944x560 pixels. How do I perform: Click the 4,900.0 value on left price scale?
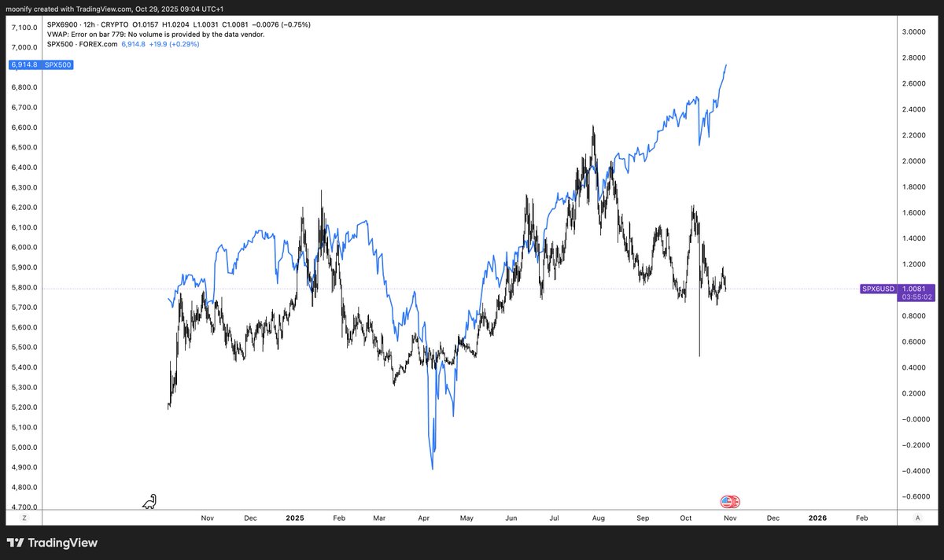pos(24,468)
